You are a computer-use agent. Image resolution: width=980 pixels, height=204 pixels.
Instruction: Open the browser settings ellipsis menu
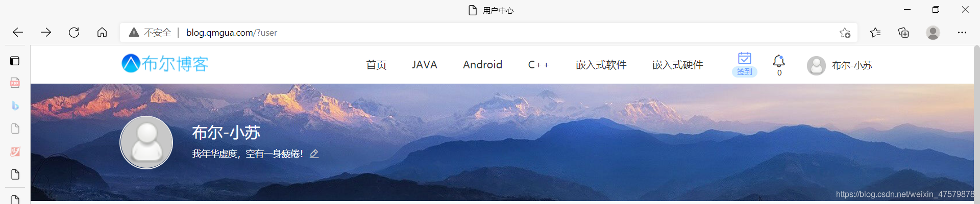tap(962, 33)
